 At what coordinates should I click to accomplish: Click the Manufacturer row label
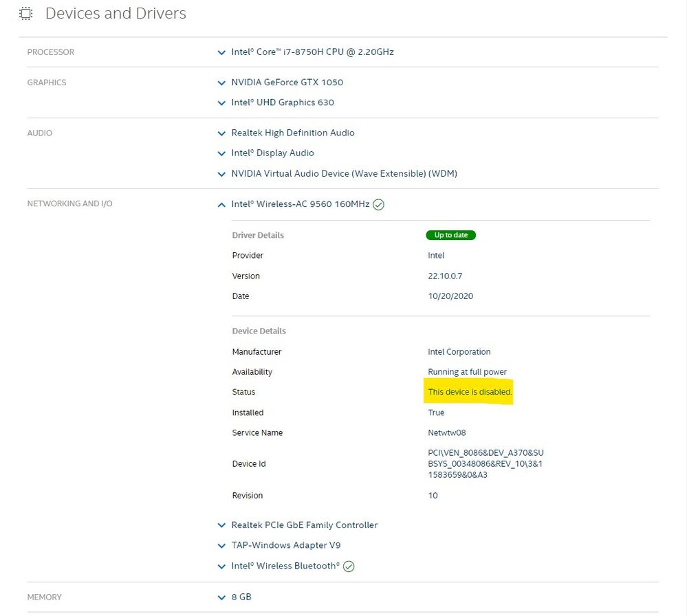(257, 352)
